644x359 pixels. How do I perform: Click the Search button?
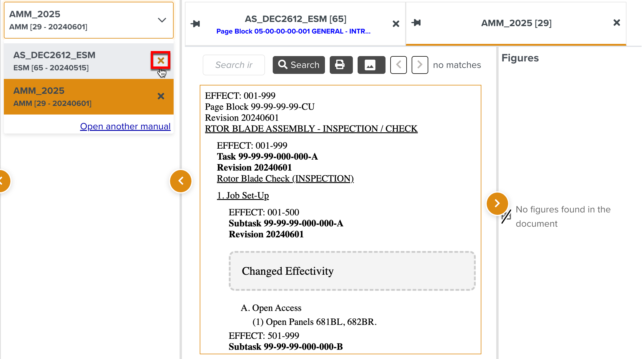click(x=299, y=65)
